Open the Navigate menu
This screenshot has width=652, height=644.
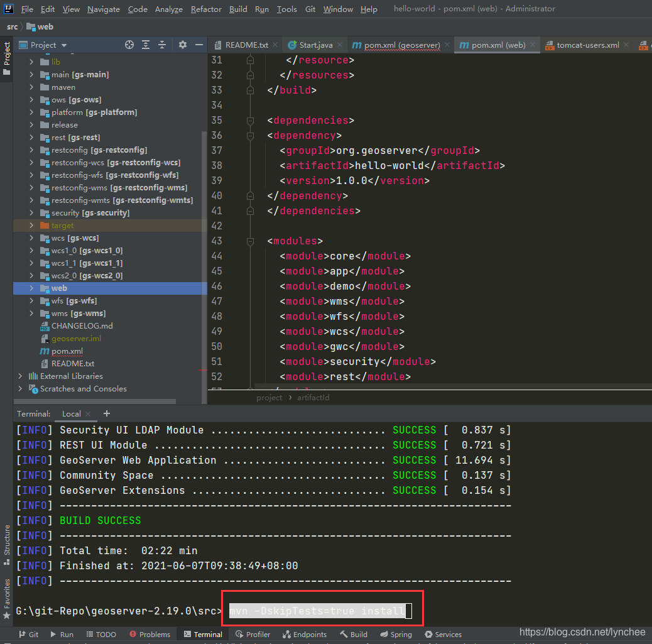[104, 9]
